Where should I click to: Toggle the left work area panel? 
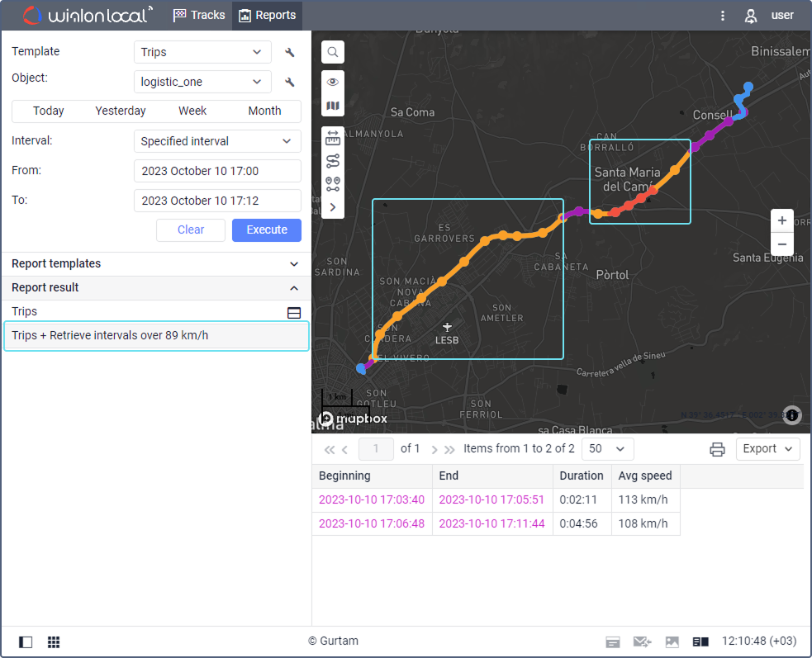[26, 642]
